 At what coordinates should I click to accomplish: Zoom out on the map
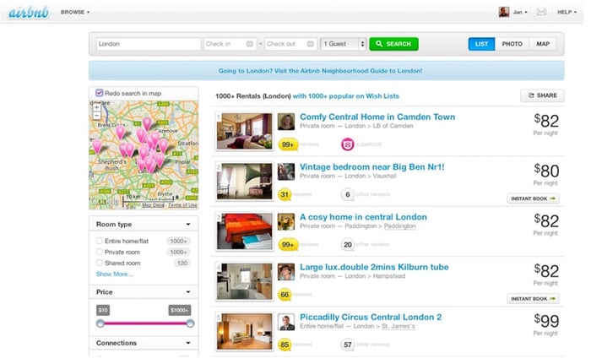click(x=97, y=116)
